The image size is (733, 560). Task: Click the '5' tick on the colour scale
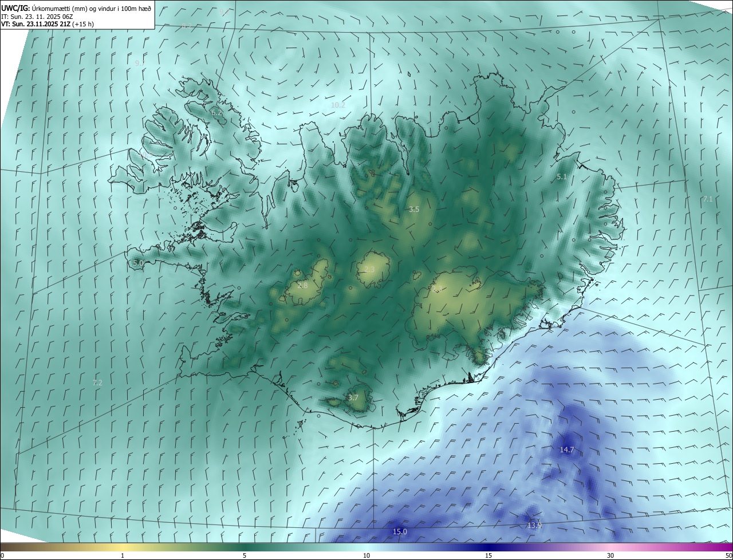click(x=245, y=555)
